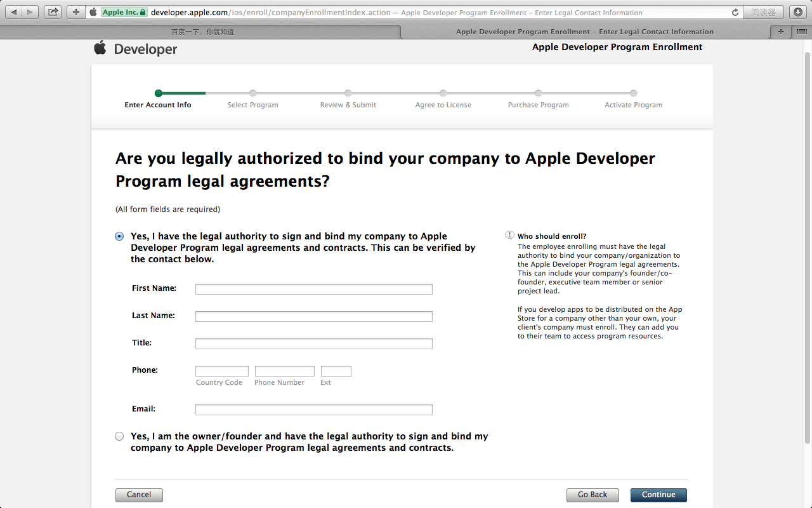Click the Cancel button
The height and width of the screenshot is (508, 812).
tap(139, 495)
